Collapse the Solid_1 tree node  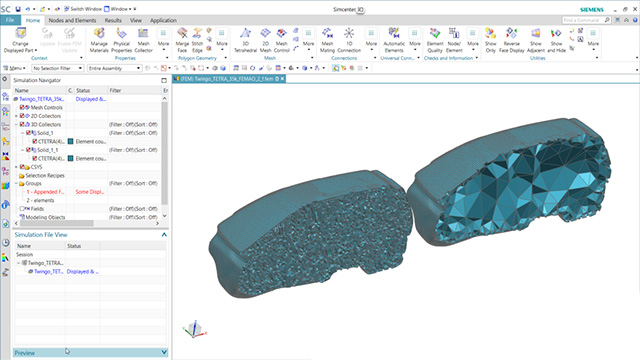coord(22,133)
